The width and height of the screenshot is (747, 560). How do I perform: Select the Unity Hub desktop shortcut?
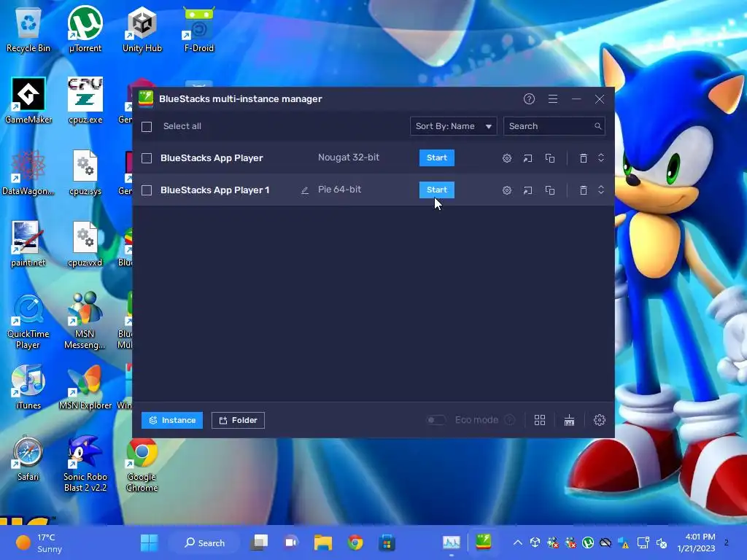(x=142, y=29)
